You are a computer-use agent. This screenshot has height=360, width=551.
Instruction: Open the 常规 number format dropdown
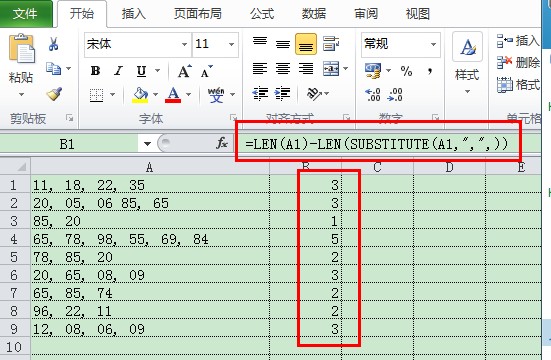[433, 44]
